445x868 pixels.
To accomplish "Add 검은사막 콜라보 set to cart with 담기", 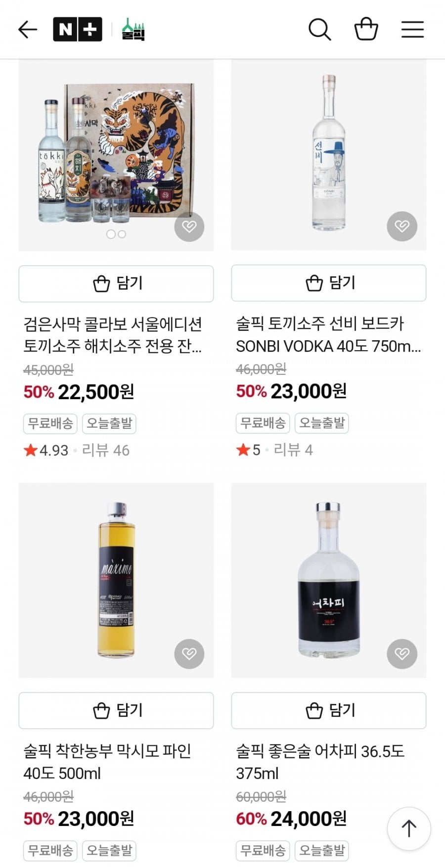I will (116, 284).
